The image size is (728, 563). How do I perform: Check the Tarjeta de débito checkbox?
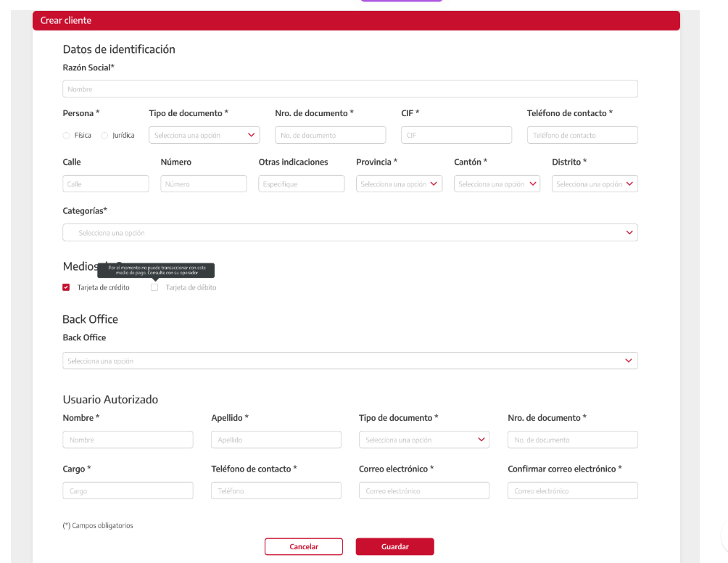[x=154, y=287]
